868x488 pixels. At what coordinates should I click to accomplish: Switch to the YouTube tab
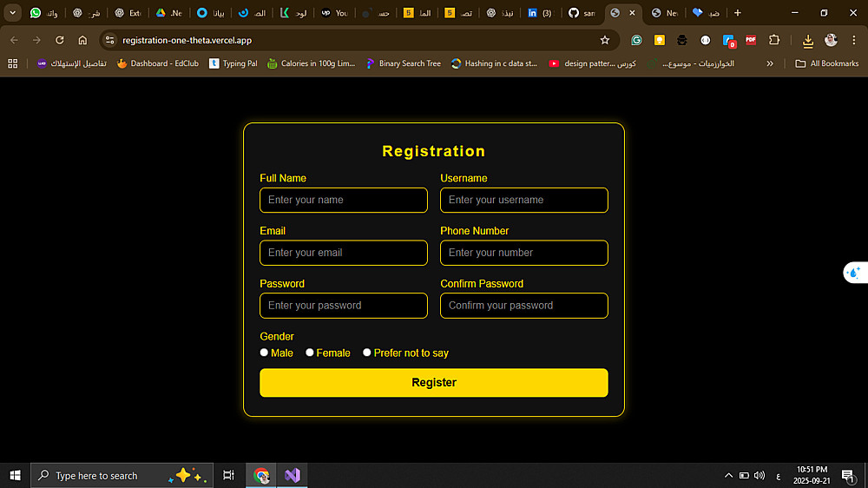[334, 13]
